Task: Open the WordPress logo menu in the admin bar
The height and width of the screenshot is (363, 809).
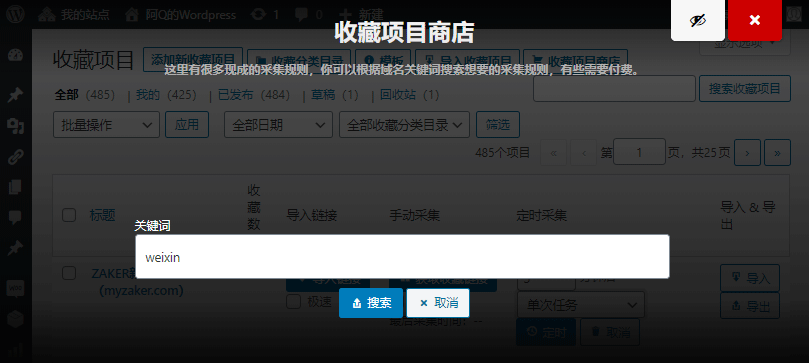Action: pos(15,14)
